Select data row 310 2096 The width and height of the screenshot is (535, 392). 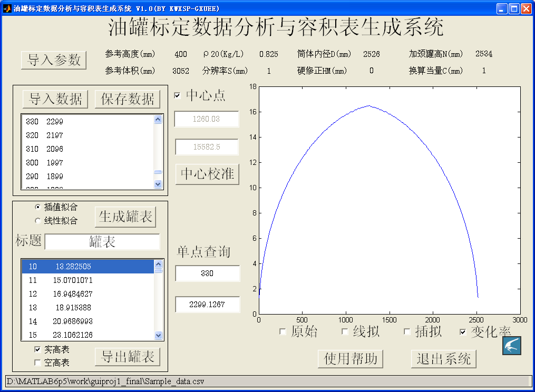pos(88,149)
